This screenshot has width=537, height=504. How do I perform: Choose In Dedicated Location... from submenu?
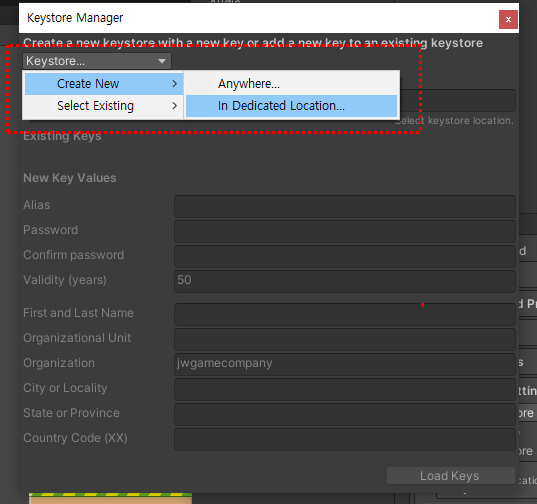291,106
